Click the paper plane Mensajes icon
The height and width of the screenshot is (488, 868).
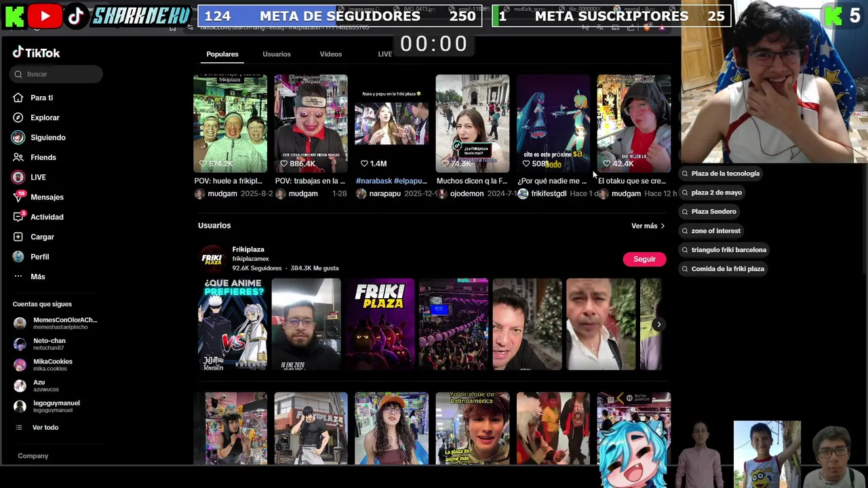[18, 197]
